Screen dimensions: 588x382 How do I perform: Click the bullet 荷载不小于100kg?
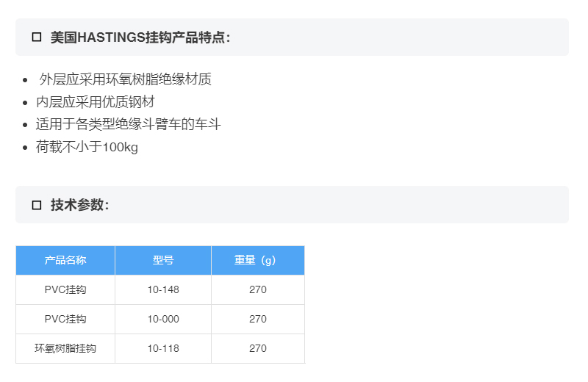pos(87,147)
